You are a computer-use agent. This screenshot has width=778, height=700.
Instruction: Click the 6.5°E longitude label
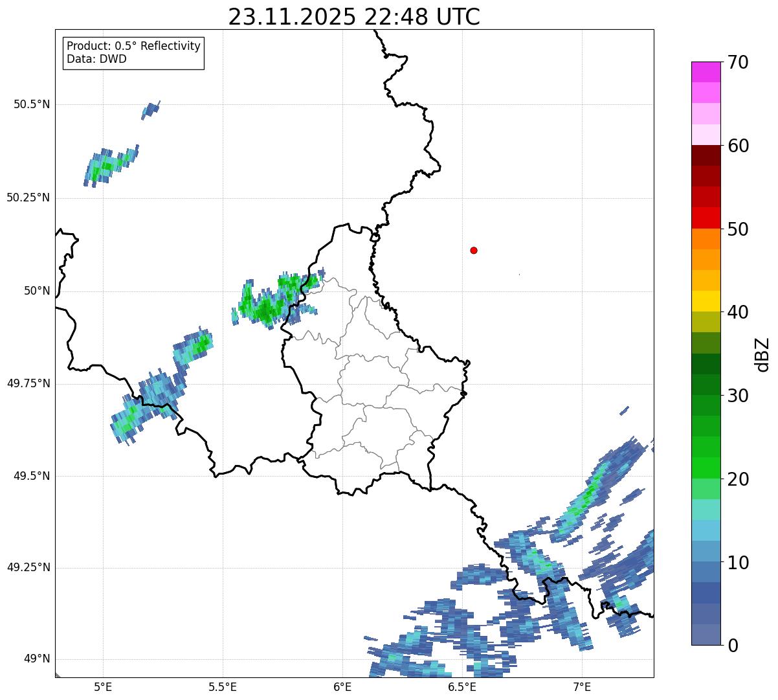(463, 686)
